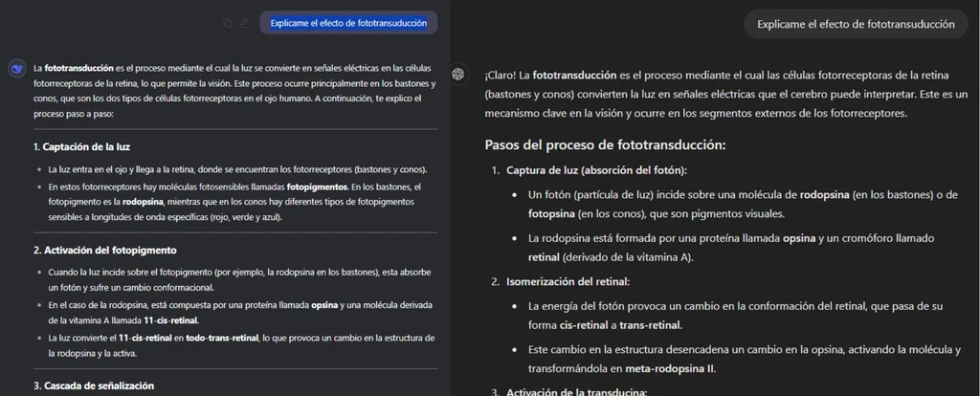Click the right chat's user prompt bubble

(x=855, y=24)
